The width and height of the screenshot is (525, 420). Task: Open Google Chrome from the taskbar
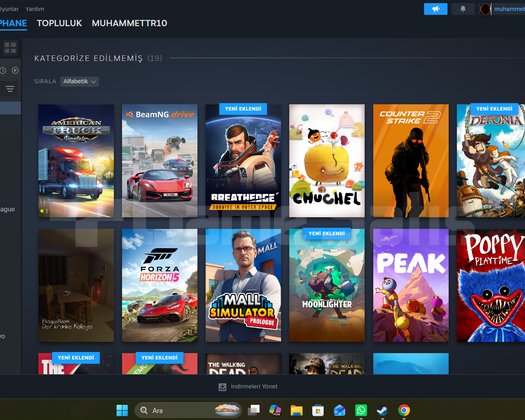coord(404,410)
